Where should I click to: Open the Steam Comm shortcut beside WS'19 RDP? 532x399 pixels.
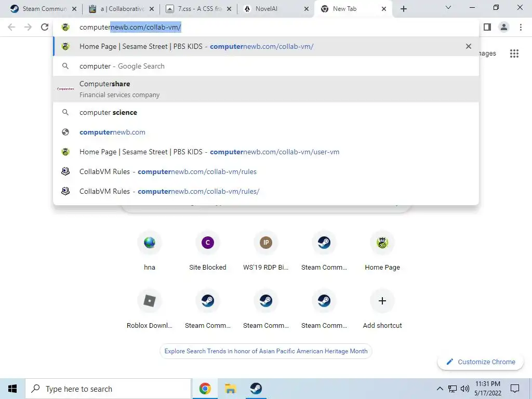point(324,250)
